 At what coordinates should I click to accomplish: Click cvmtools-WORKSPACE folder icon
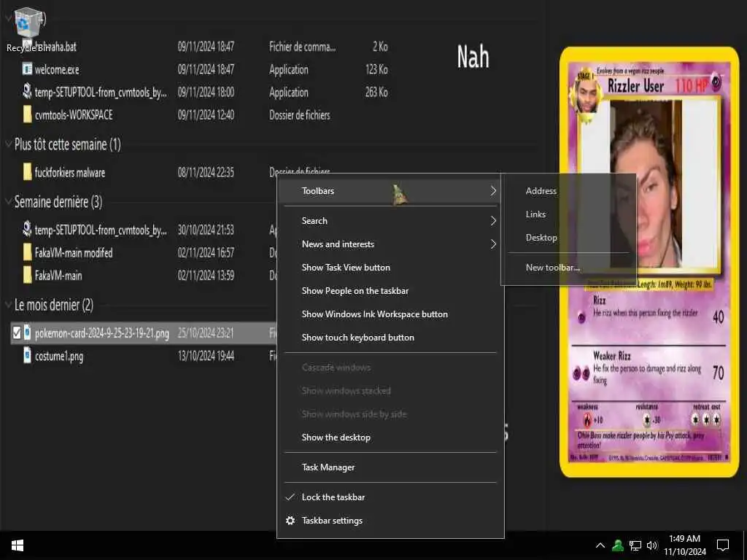(x=28, y=114)
